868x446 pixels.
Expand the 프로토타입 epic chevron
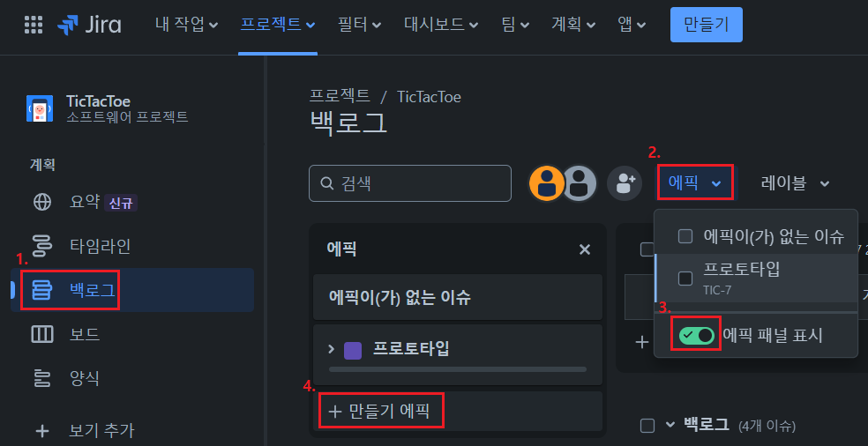coord(332,349)
